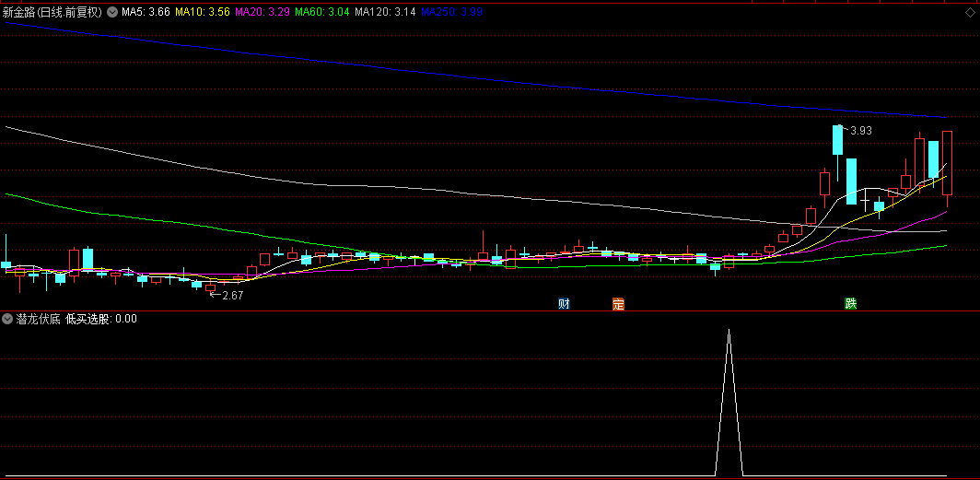The height and width of the screenshot is (480, 980).
Task: Select the MA60: 3.04 label
Action: point(321,12)
